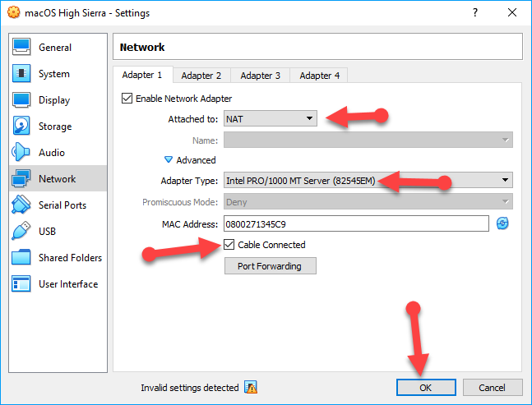Image resolution: width=532 pixels, height=405 pixels.
Task: Click the USB settings icon
Action: pyautogui.click(x=22, y=232)
